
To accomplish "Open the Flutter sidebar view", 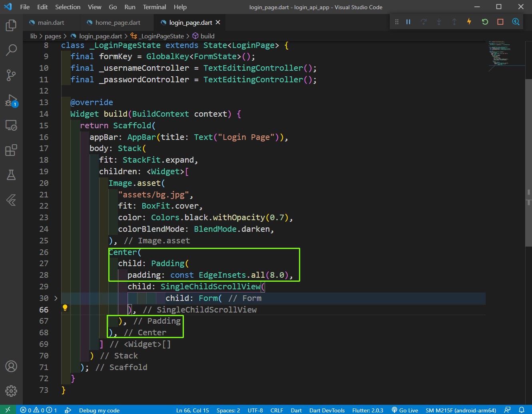I will point(11,200).
